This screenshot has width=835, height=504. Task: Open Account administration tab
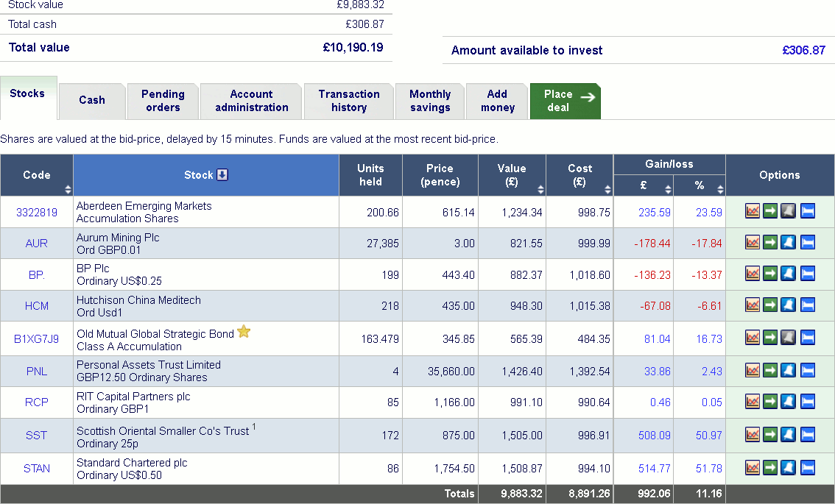[251, 101]
